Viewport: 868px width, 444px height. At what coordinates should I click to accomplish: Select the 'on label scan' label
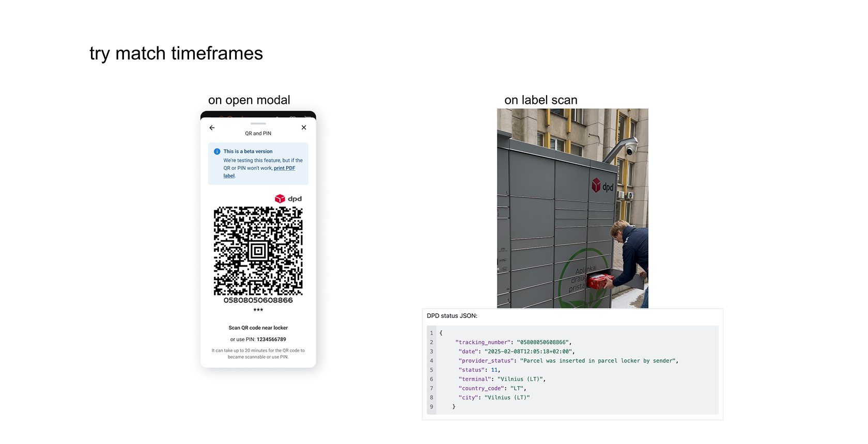point(540,100)
